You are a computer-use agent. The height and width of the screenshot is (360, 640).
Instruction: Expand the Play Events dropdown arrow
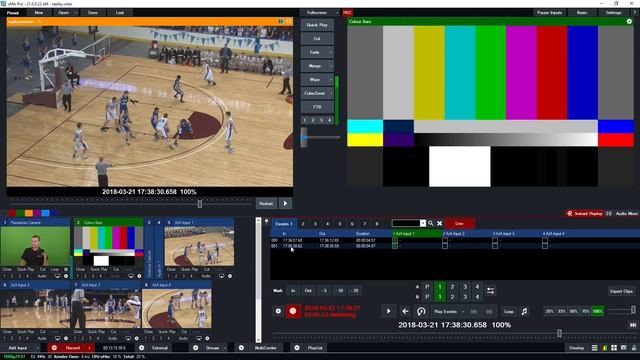(463, 311)
